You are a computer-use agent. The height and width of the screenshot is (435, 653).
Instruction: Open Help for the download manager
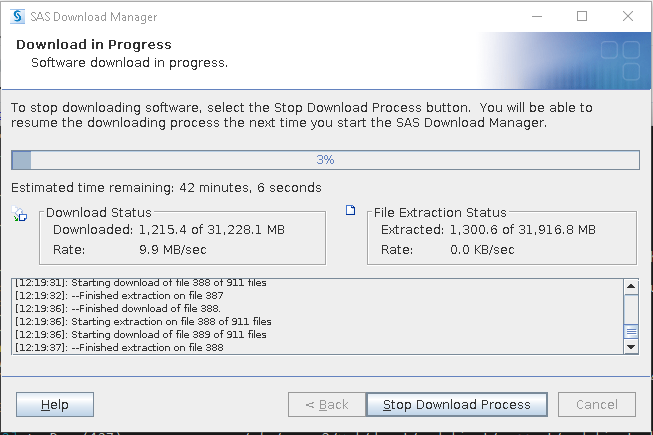55,404
